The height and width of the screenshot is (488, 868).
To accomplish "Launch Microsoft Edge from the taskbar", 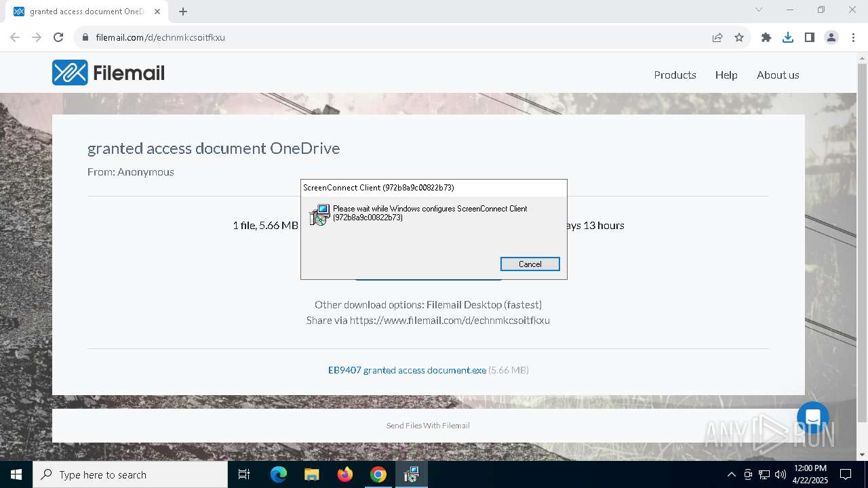I will click(x=279, y=474).
